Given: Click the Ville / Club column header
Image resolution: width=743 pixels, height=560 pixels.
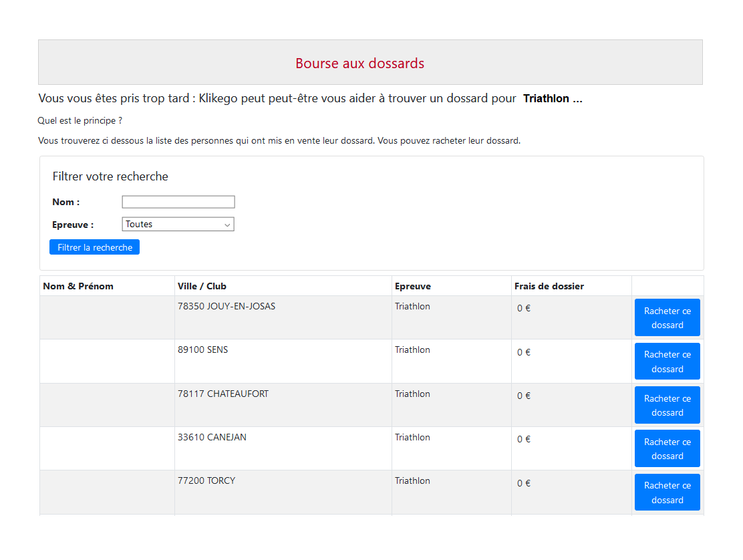Looking at the screenshot, I should coord(202,286).
